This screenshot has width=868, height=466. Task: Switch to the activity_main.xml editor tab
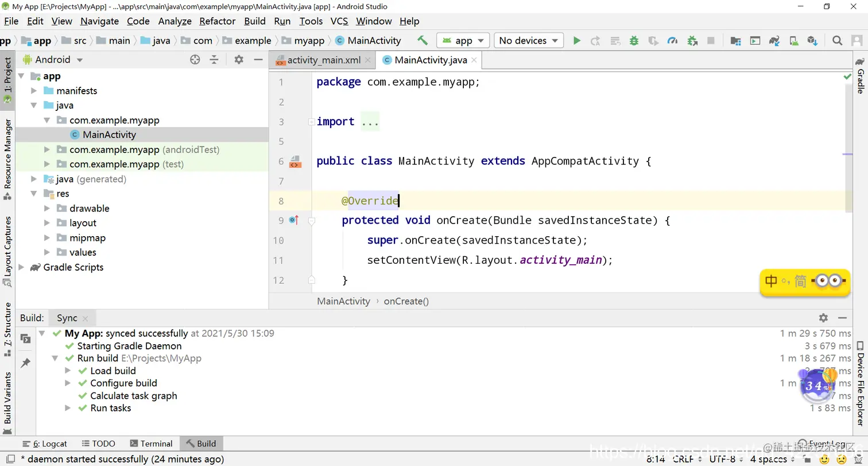pos(324,60)
